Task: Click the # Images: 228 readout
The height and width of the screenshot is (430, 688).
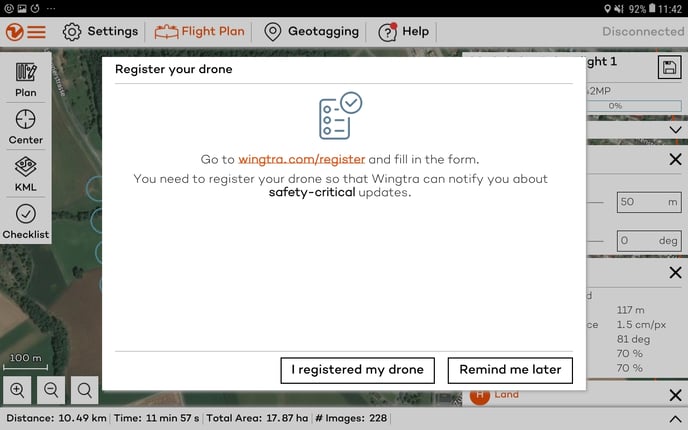Action: click(351, 418)
